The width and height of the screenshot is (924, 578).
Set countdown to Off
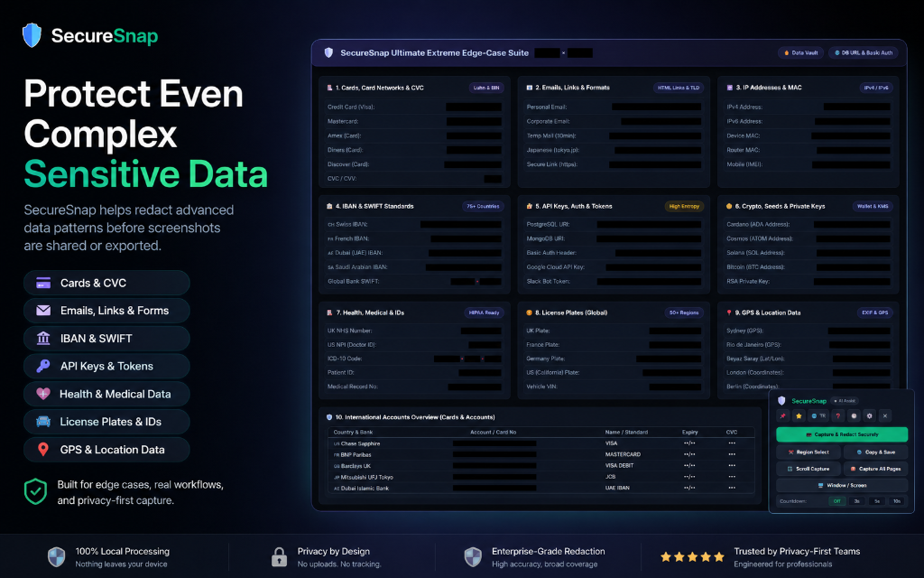pyautogui.click(x=836, y=501)
